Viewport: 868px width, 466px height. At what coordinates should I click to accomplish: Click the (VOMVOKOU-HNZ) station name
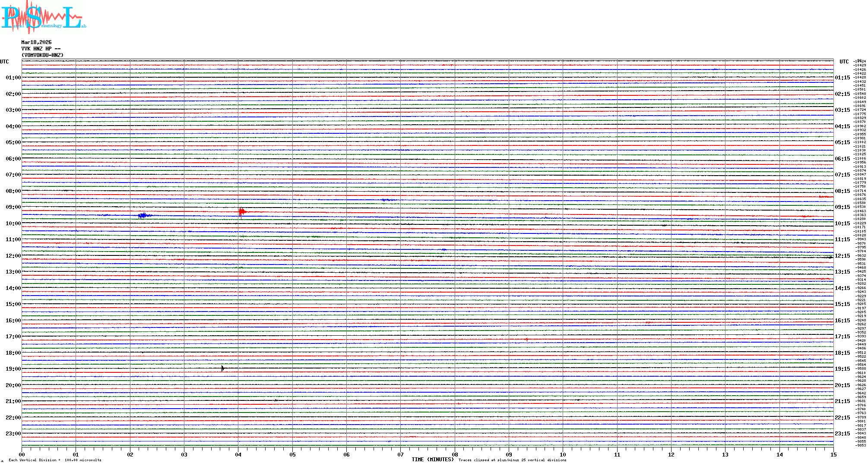(x=42, y=55)
